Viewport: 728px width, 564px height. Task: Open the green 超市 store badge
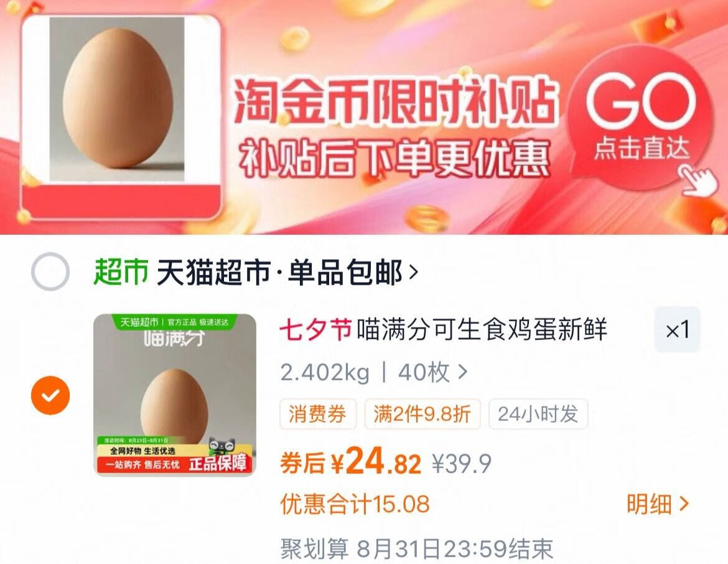(121, 272)
